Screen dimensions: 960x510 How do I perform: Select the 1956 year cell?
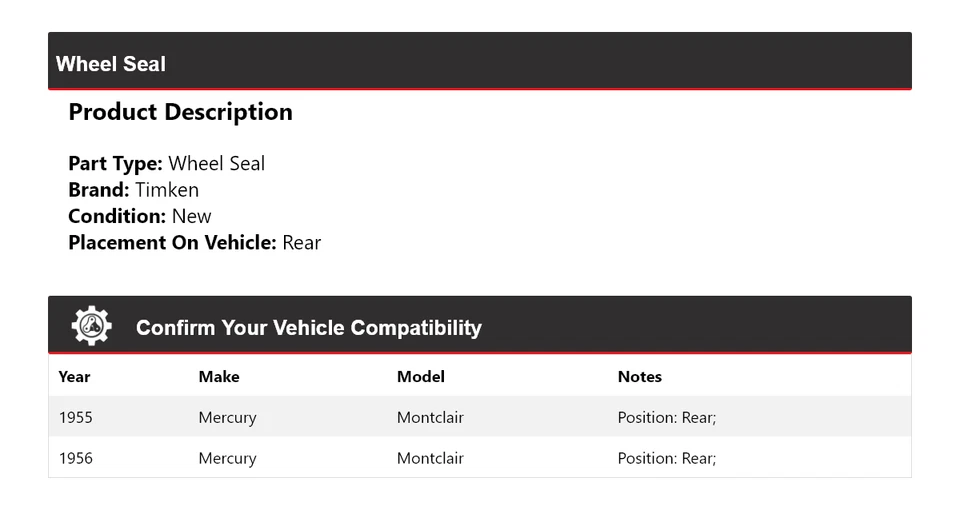coord(76,458)
